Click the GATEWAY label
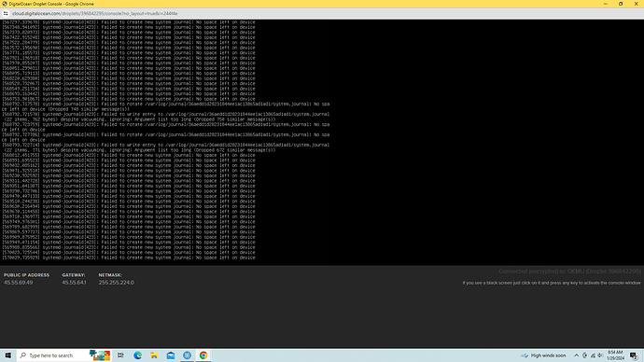The image size is (644, 362). point(74,275)
